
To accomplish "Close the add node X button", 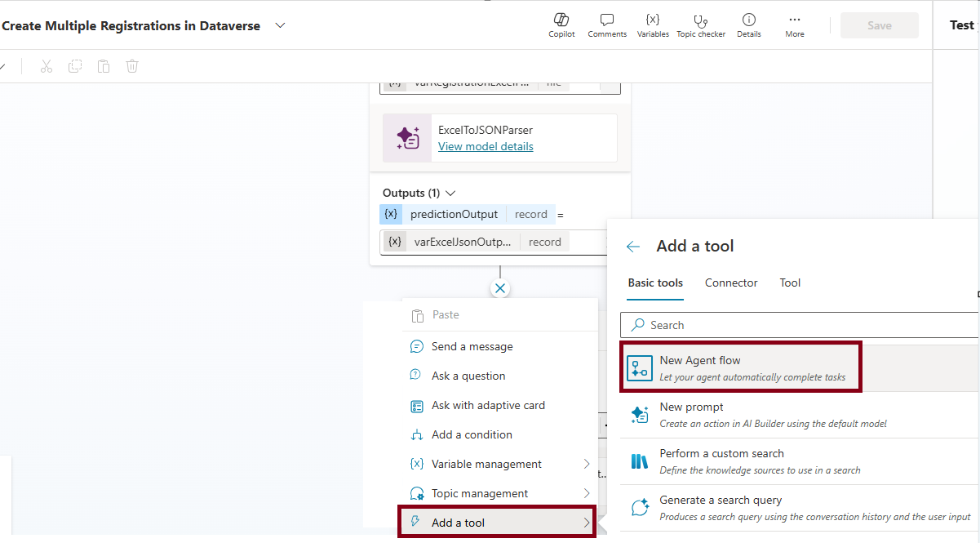I will point(500,288).
